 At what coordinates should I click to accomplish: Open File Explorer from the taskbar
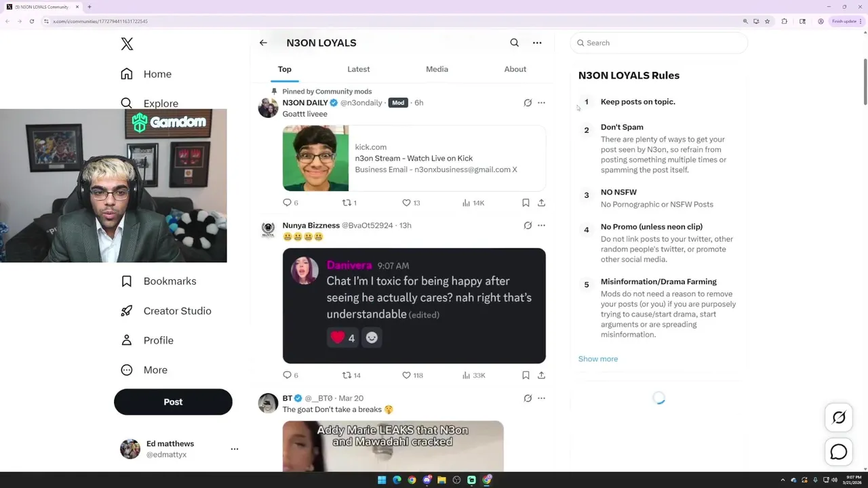(441, 480)
